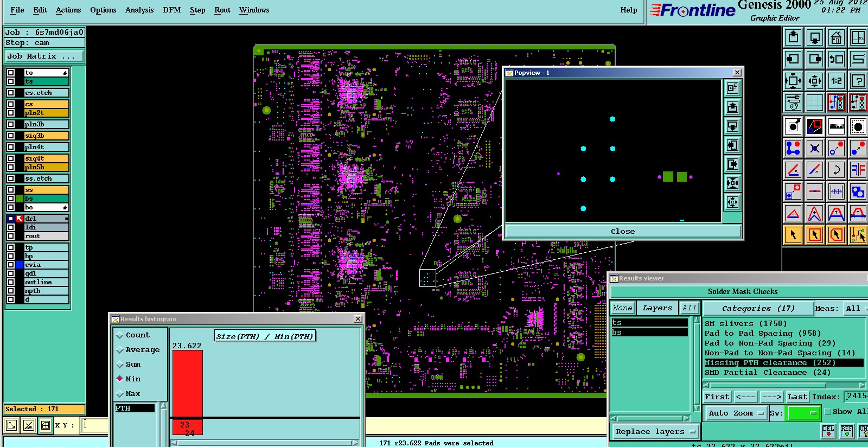868x447 pixels.
Task: Click the rotate arrow icon
Action: [x=837, y=170]
